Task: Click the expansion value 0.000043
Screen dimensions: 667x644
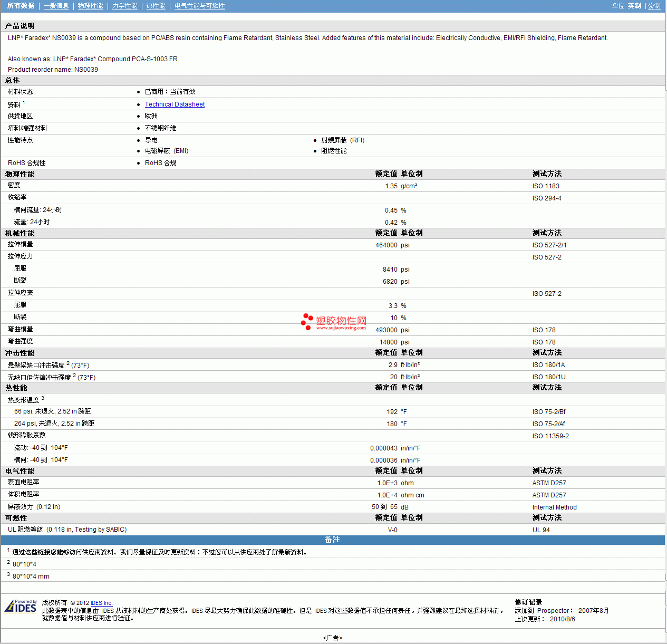Action: (384, 448)
